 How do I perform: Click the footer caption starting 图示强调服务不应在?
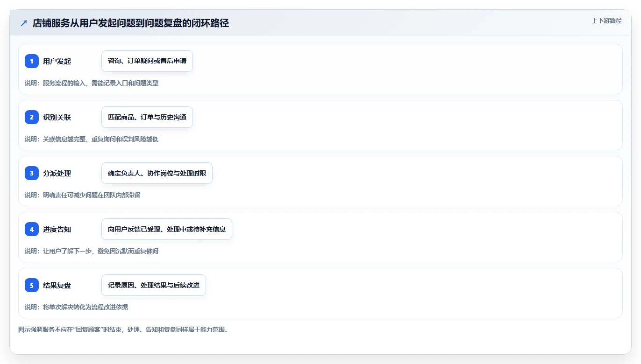tap(123, 329)
